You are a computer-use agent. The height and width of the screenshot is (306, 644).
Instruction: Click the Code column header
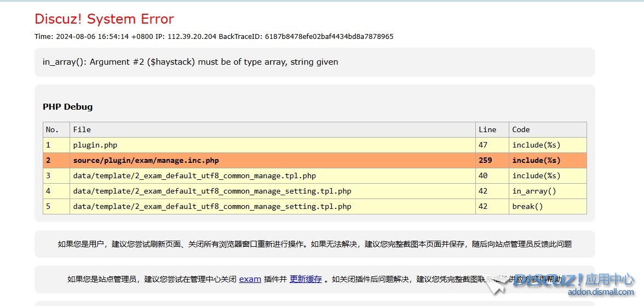[521, 129]
